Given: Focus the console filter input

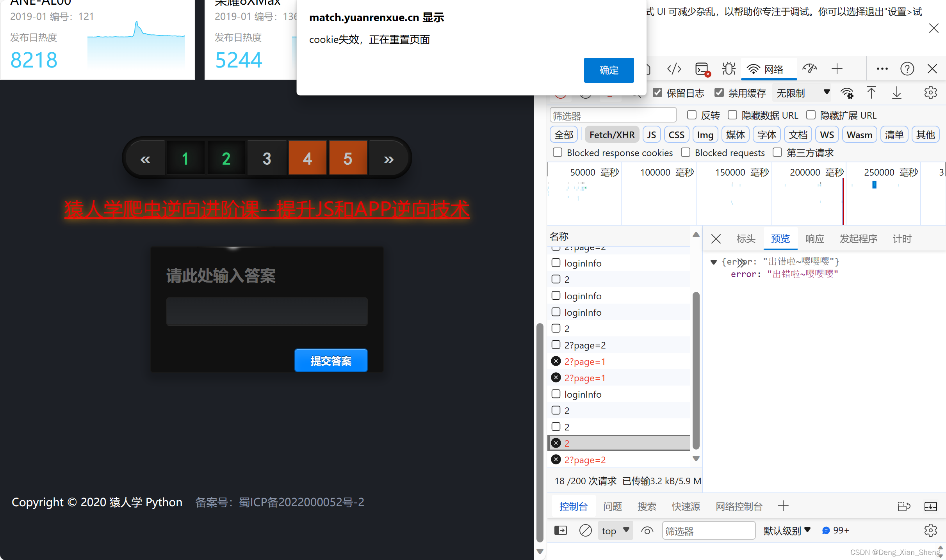Looking at the screenshot, I should (x=709, y=531).
